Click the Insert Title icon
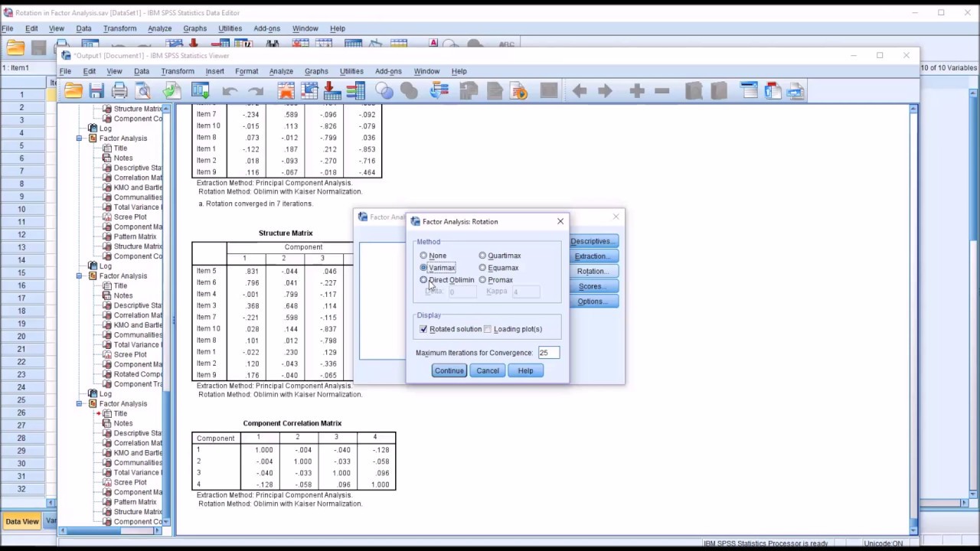The width and height of the screenshot is (980, 551). 773,91
